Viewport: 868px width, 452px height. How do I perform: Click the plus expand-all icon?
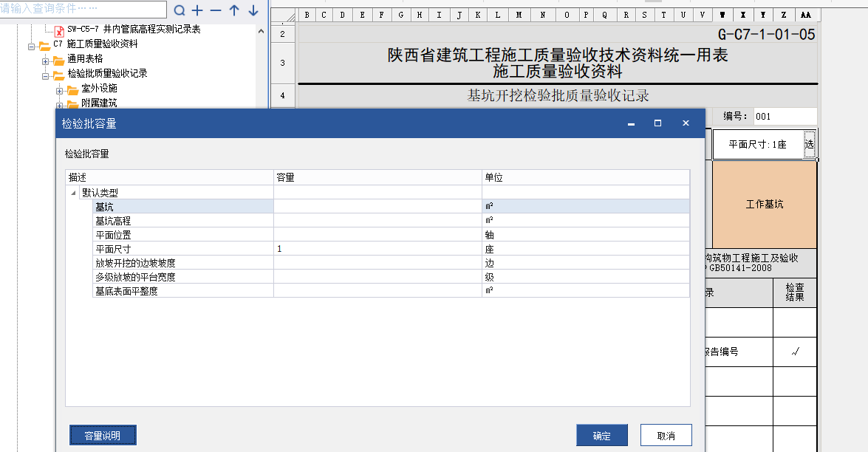point(198,10)
